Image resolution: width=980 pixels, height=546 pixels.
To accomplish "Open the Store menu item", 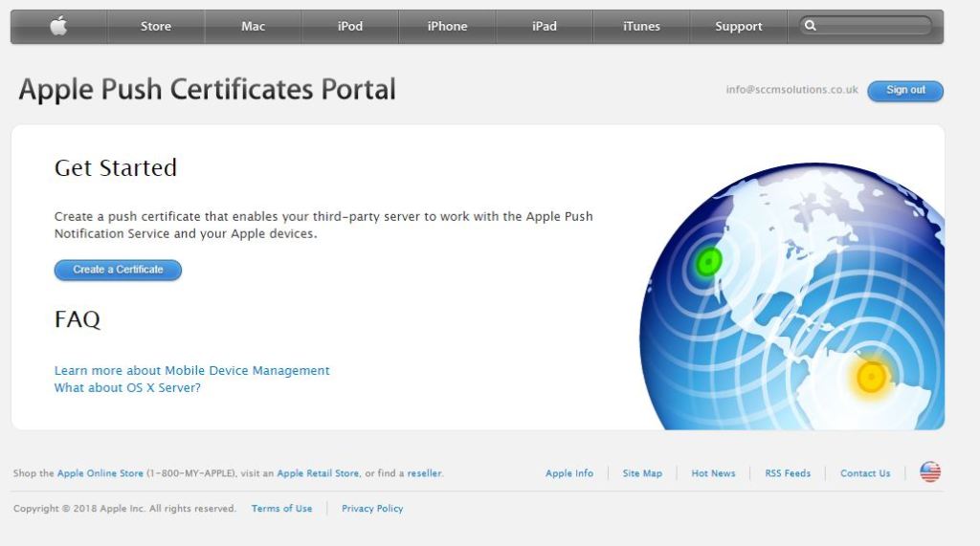I will coord(156,27).
